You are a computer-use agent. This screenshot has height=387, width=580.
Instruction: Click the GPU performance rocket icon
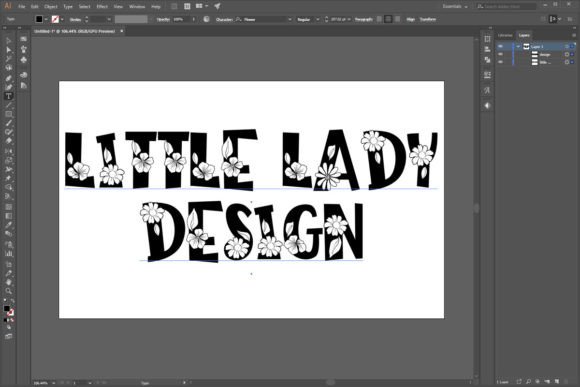pyautogui.click(x=217, y=6)
